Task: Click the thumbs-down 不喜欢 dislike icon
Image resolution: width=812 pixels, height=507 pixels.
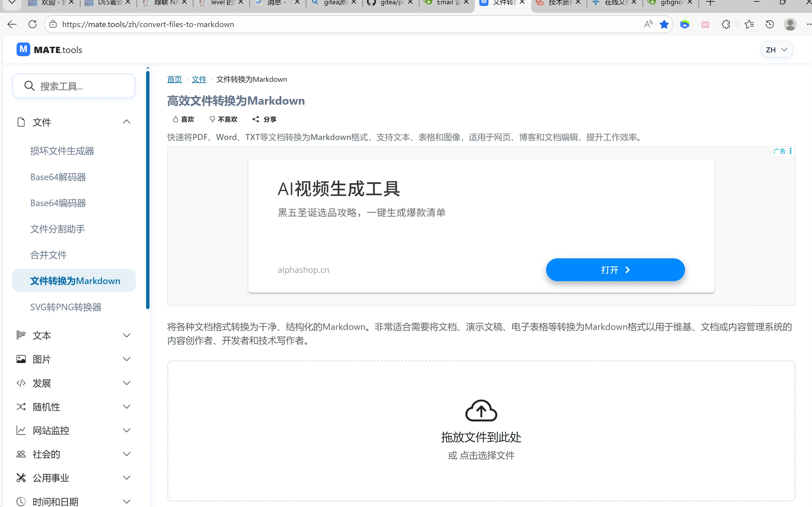Action: coord(212,119)
